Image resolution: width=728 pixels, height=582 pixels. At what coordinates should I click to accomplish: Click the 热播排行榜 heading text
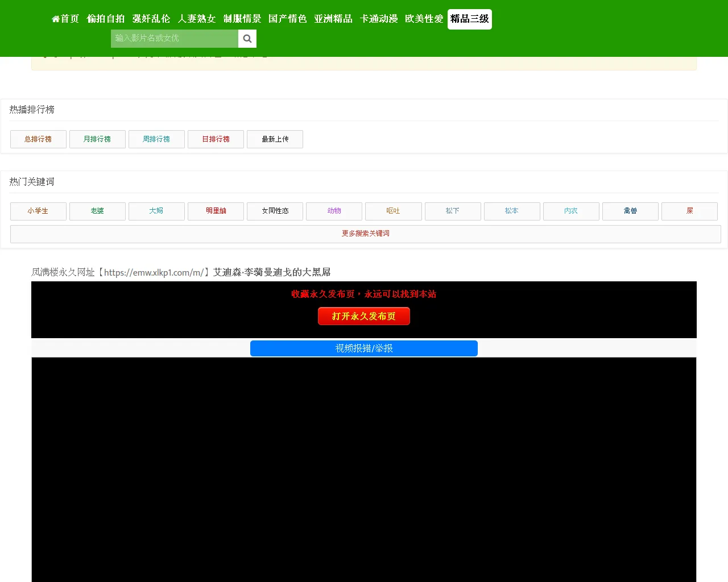[32, 110]
